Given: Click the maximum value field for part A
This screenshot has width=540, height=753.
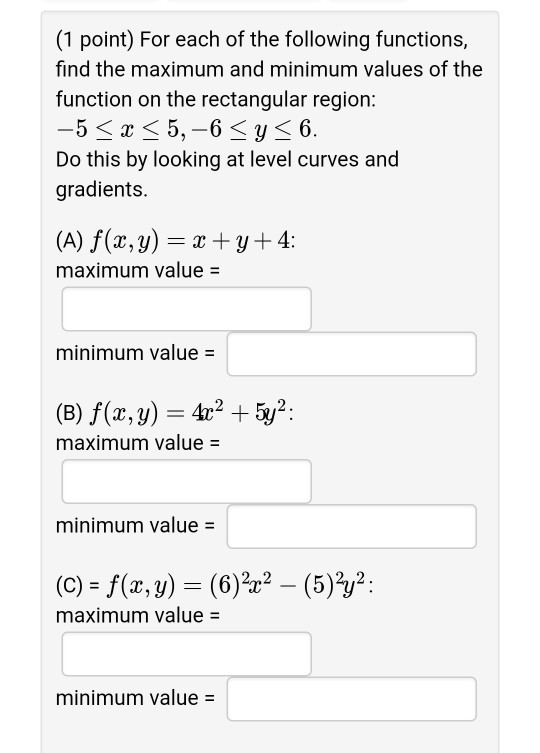Looking at the screenshot, I should pos(186,309).
